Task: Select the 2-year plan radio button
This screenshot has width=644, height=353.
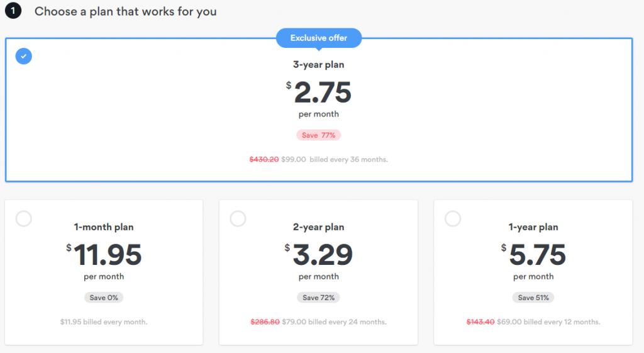Action: click(x=238, y=218)
